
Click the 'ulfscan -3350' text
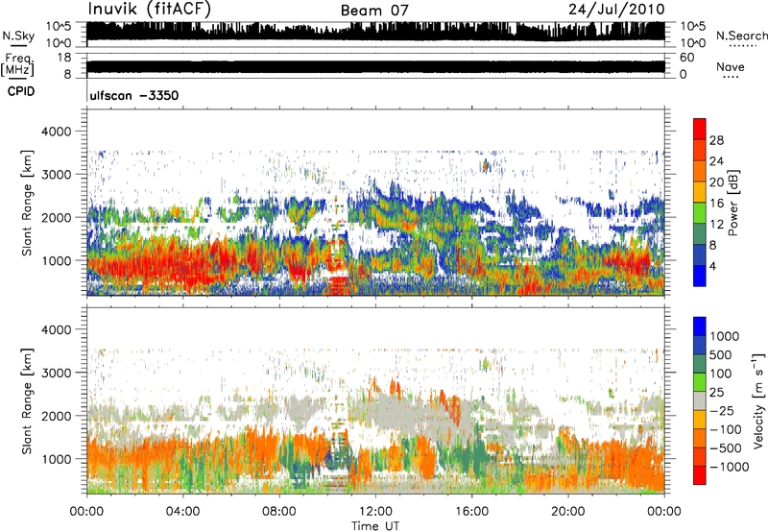click(134, 95)
